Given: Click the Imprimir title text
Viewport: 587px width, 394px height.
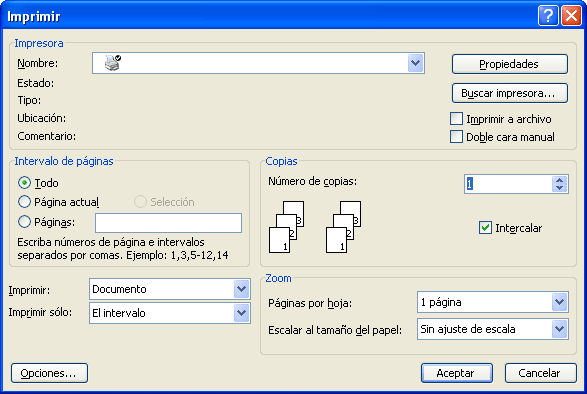Looking at the screenshot, I should pos(34,16).
